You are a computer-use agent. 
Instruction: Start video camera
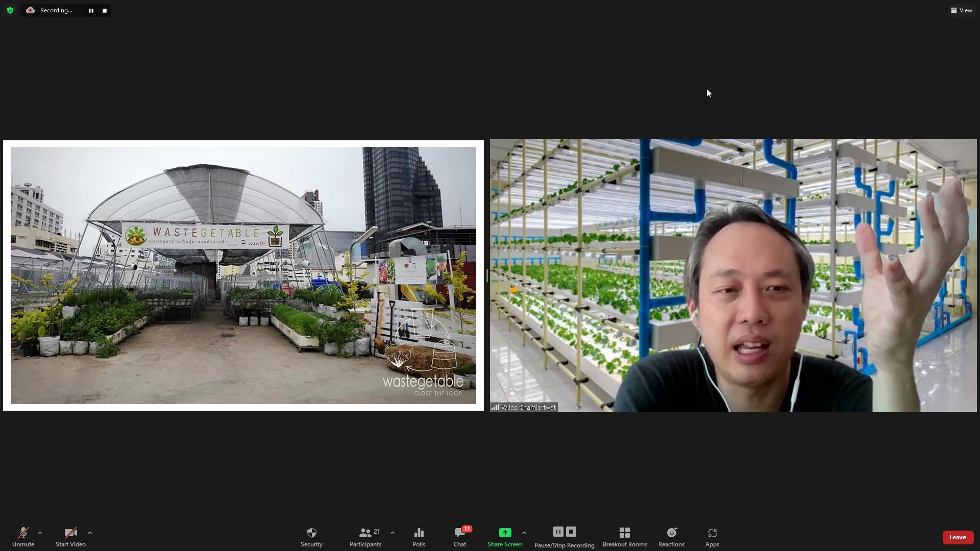point(70,536)
